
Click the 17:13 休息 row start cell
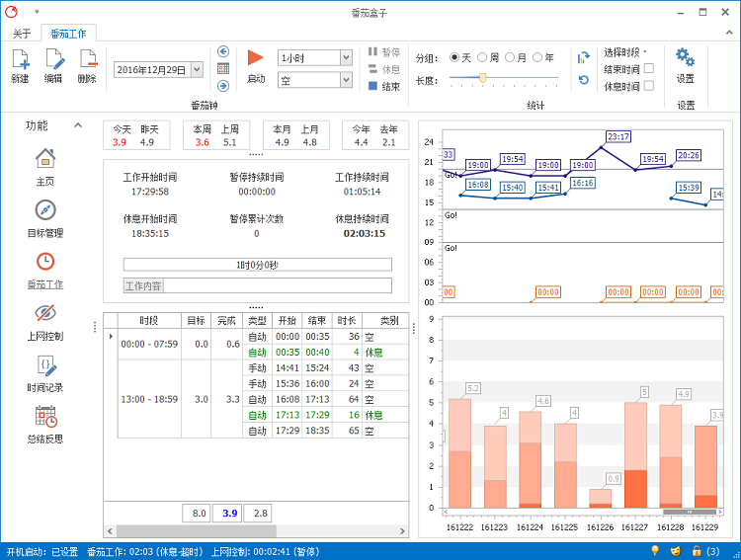click(287, 415)
